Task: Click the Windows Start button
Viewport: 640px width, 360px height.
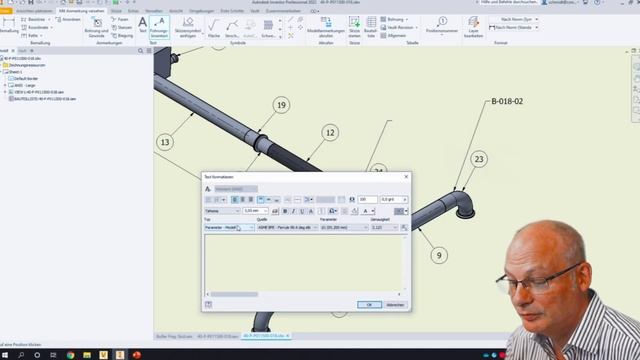Action: point(5,355)
